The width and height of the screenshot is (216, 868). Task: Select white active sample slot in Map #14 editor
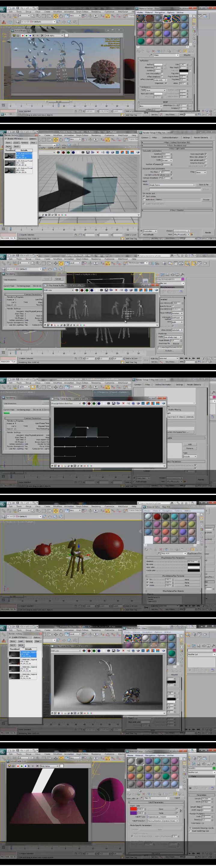click(x=148, y=540)
